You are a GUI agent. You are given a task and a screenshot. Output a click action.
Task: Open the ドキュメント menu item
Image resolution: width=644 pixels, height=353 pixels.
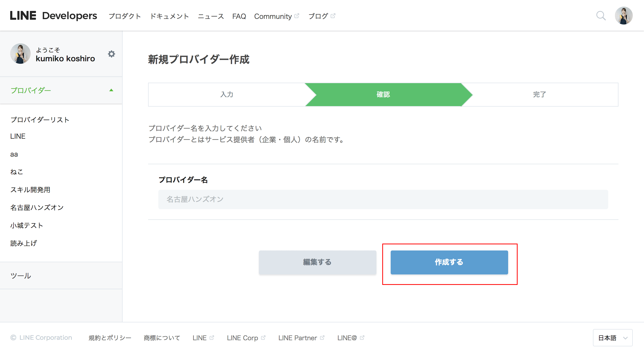click(x=169, y=16)
